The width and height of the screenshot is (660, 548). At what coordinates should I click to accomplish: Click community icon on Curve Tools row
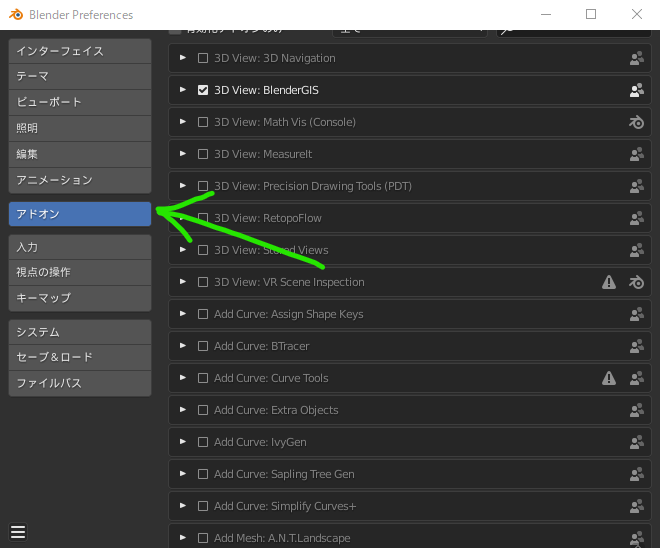tap(636, 378)
